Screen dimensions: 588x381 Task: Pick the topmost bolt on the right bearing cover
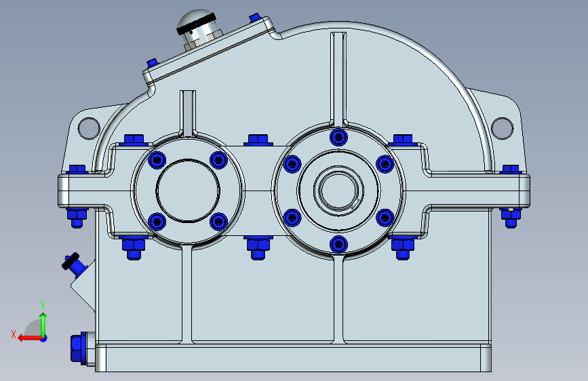click(338, 137)
